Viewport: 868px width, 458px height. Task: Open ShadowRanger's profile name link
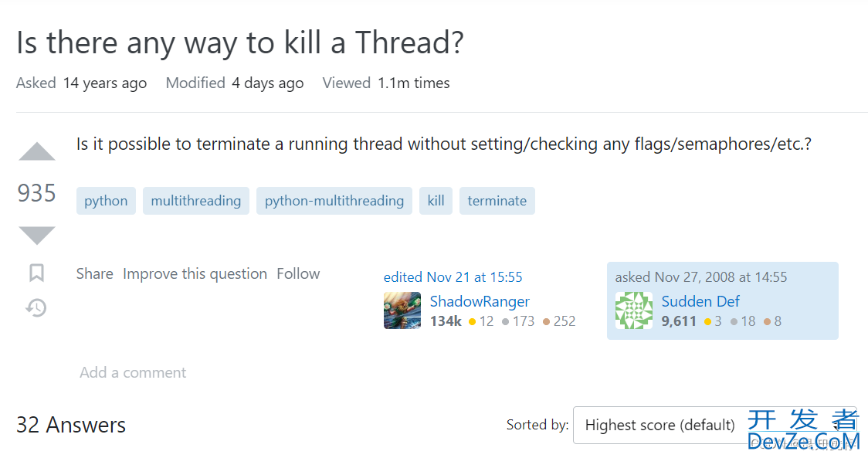480,301
